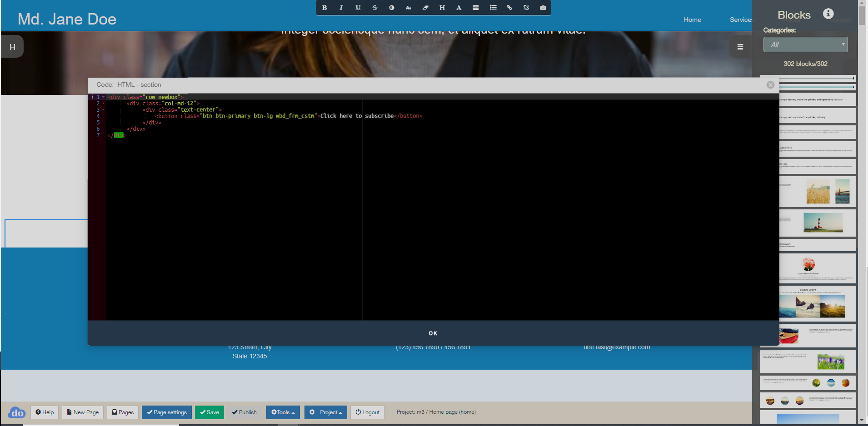Apply italic formatting from the text toolbar

pos(341,8)
